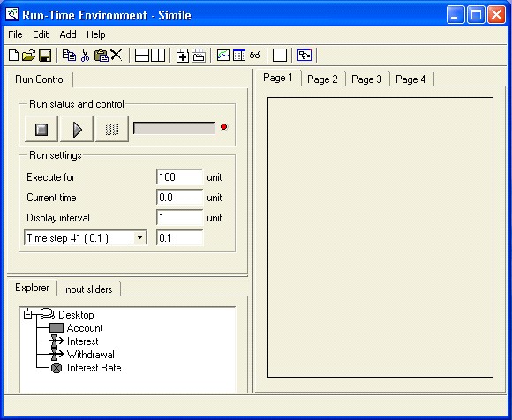This screenshot has width=512, height=420.
Task: Split panes horizontally icon
Action: (142, 55)
